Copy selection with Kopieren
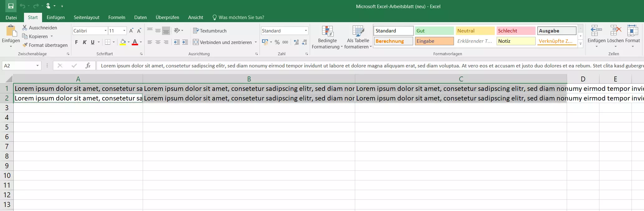The height and width of the screenshot is (211, 644). tap(35, 37)
